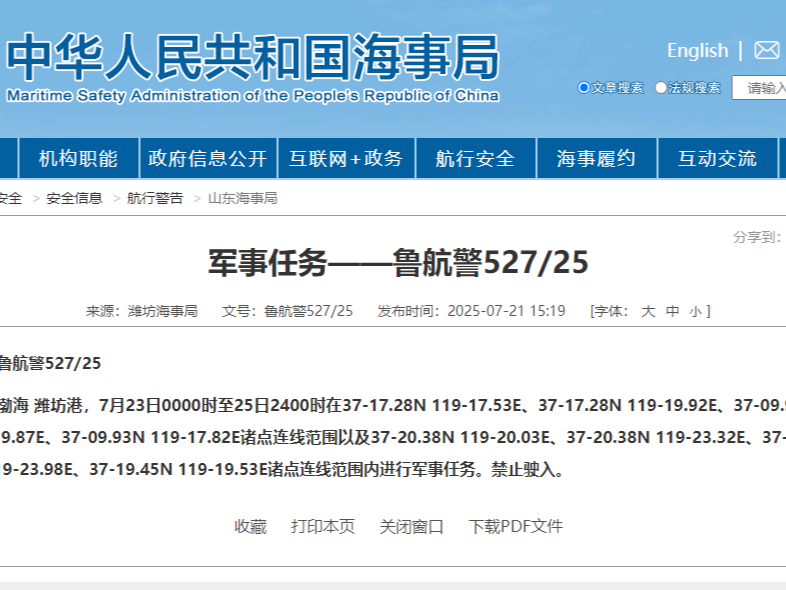786x590 pixels.
Task: Open the 互动交流 navigation menu
Action: click(x=717, y=159)
